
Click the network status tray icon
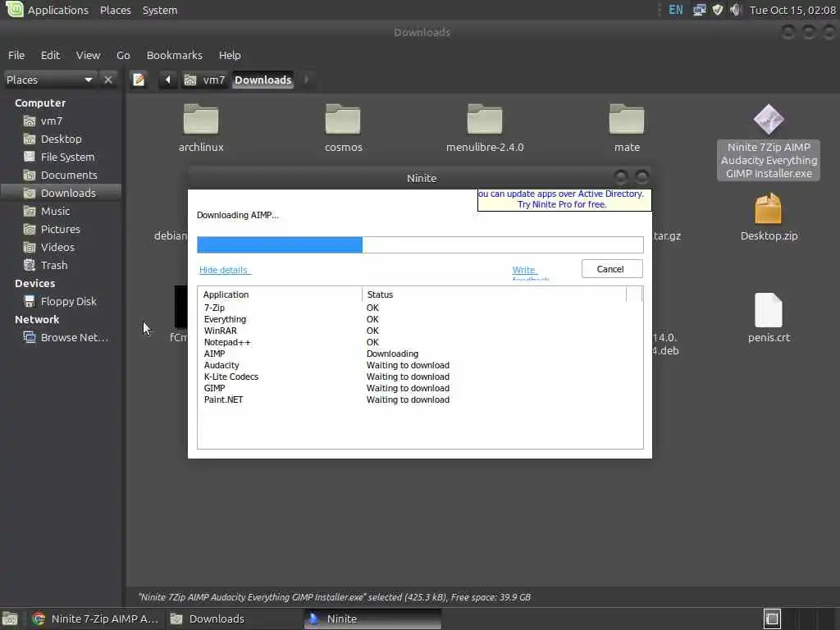(x=699, y=10)
